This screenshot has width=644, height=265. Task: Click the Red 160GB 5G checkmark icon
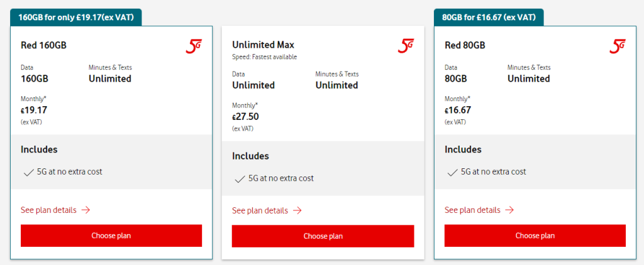28,172
